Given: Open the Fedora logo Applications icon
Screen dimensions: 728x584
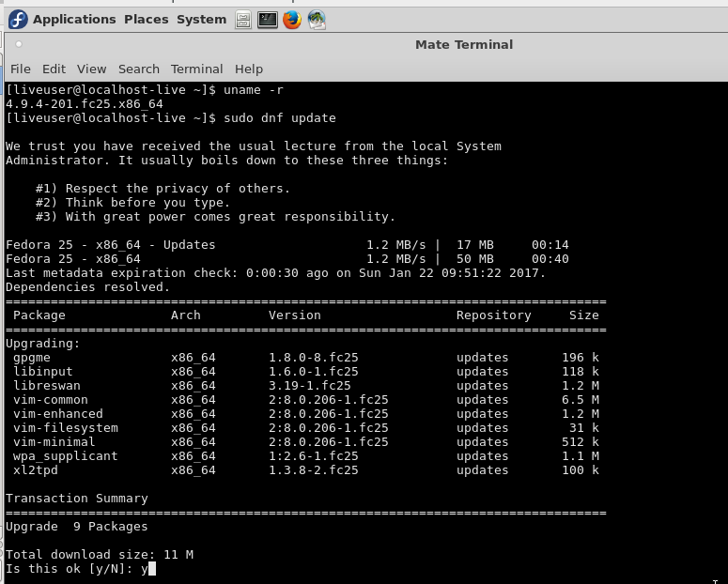Looking at the screenshot, I should point(18,20).
